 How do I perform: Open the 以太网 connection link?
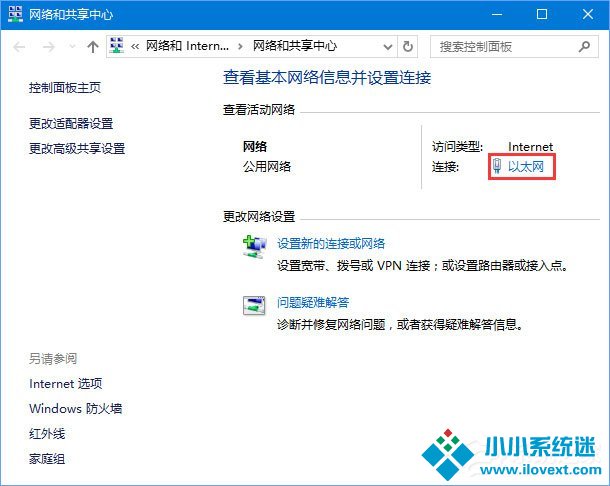click(x=526, y=167)
